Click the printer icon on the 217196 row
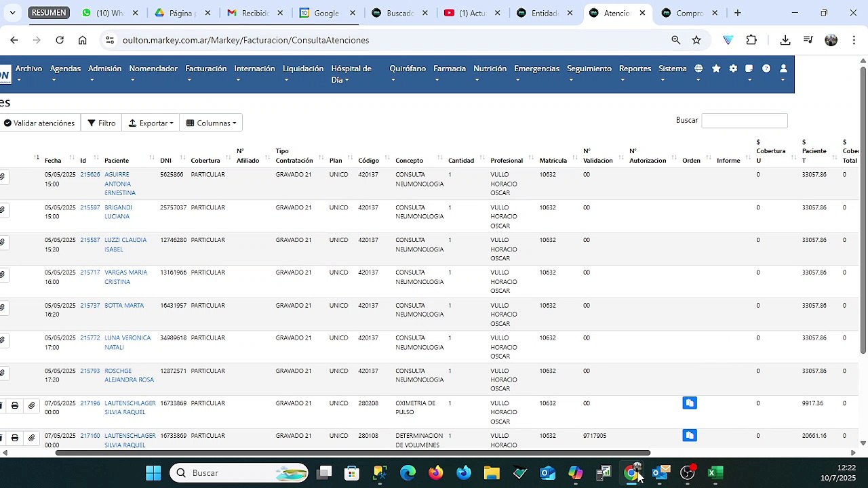The image size is (868, 488). [x=15, y=405]
